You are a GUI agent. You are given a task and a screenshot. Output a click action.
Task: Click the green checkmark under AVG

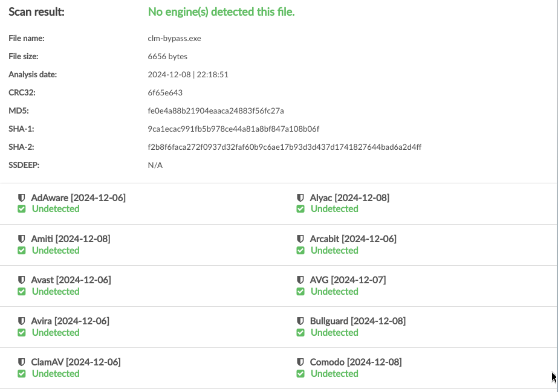(300, 291)
